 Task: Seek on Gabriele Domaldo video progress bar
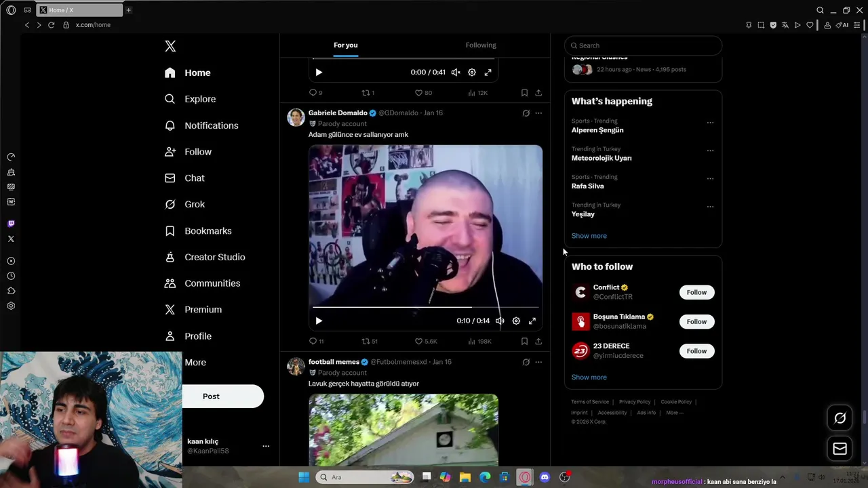pyautogui.click(x=426, y=308)
